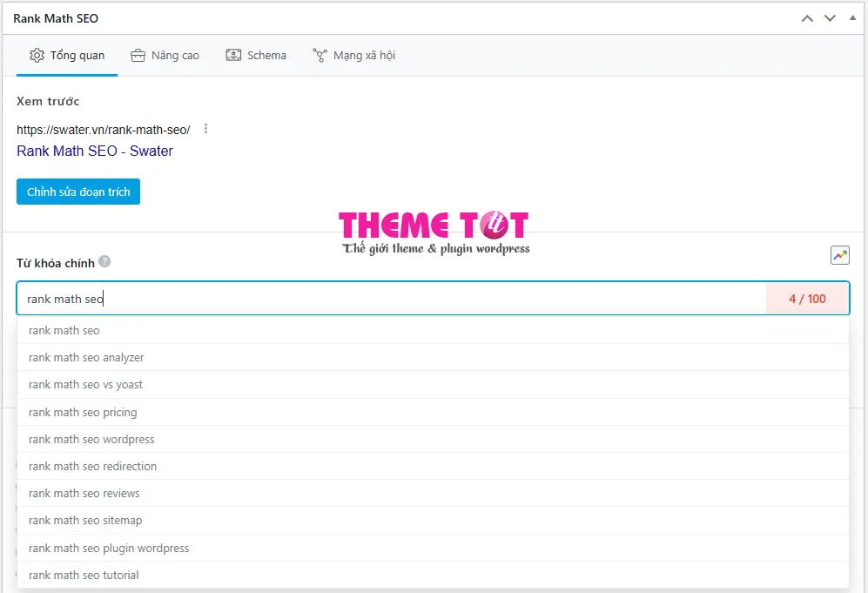Collapse the Rank Math SEO panel
868x593 pixels.
852,17
